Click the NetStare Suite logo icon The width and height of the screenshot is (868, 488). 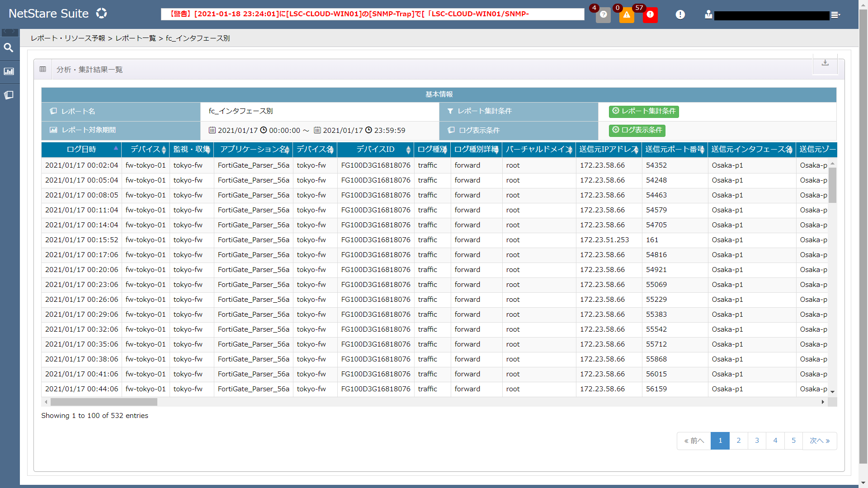(x=101, y=14)
